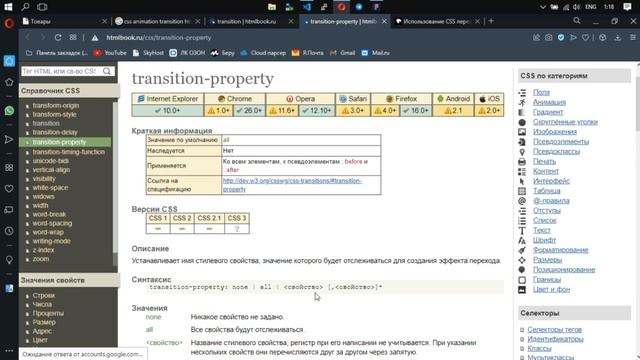Open the Панель закладок folder
The image size is (640, 360).
[x=57, y=53]
